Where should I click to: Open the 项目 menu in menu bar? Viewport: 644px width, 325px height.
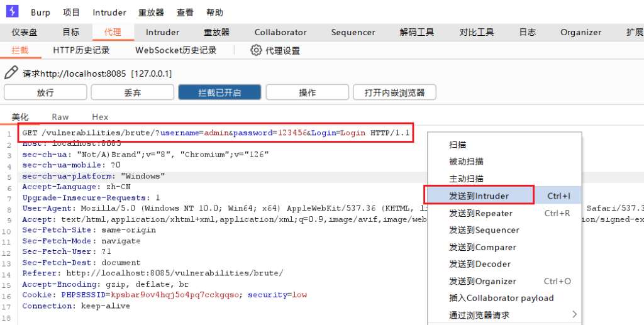click(x=71, y=13)
